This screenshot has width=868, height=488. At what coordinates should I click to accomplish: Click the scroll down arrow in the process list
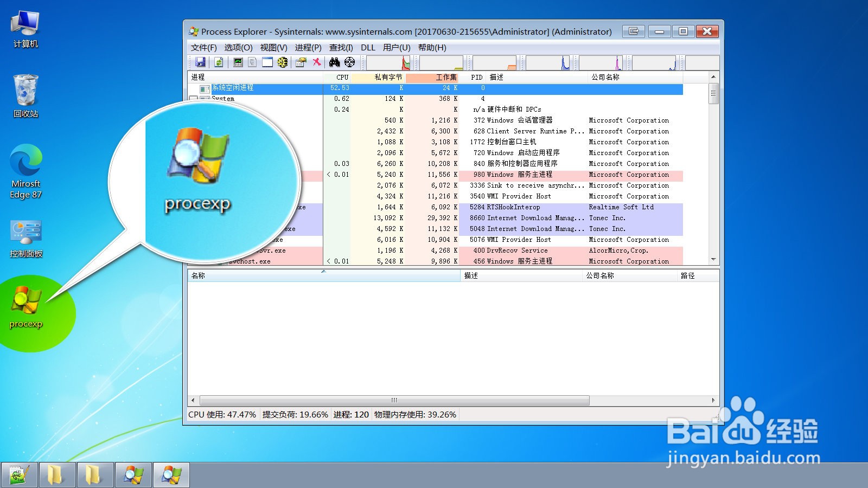click(713, 260)
